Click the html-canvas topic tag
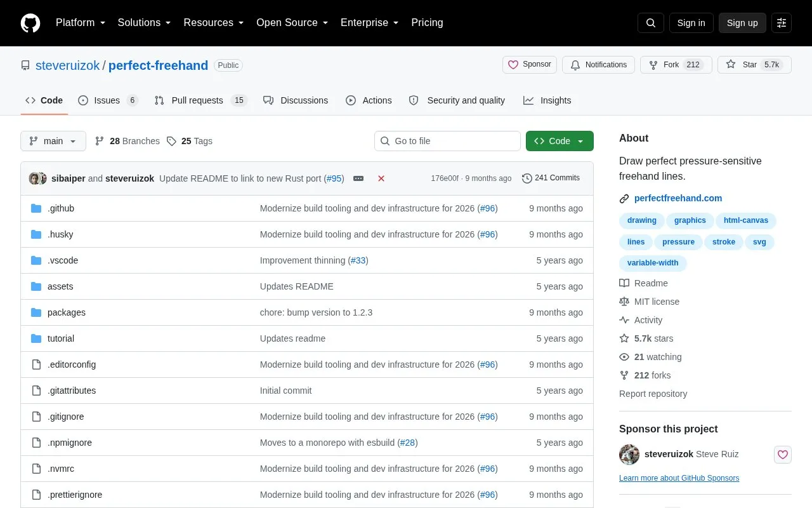This screenshot has height=508, width=812. tap(746, 220)
